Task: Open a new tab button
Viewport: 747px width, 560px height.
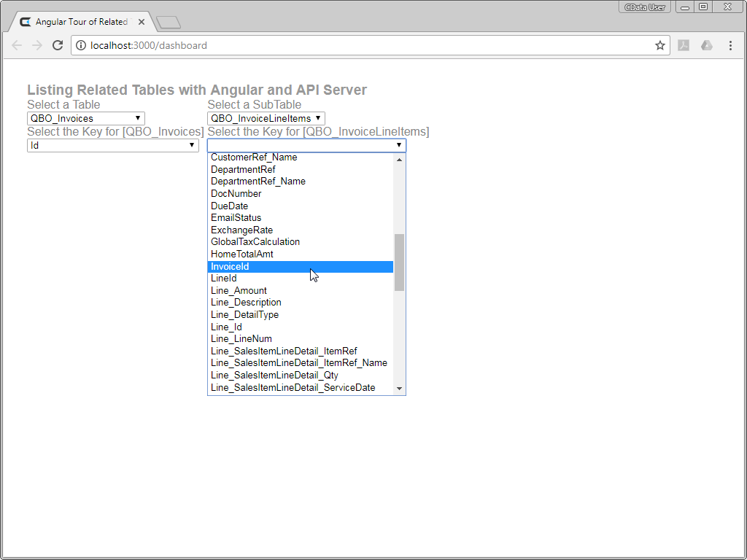Action: coord(168,23)
